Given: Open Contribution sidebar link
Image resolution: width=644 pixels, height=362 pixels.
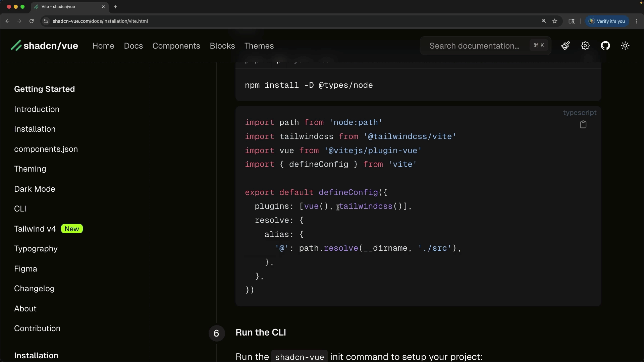Looking at the screenshot, I should click(37, 328).
